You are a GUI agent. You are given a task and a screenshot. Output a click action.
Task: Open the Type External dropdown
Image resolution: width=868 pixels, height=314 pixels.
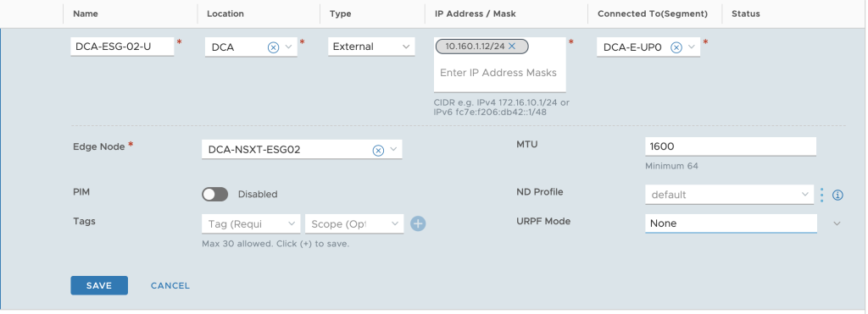371,47
